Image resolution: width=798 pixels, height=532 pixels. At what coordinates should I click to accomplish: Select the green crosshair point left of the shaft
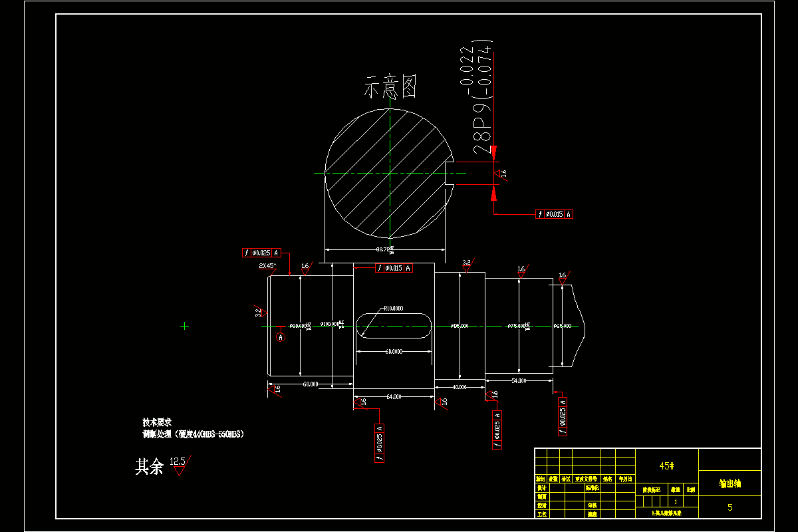[185, 325]
